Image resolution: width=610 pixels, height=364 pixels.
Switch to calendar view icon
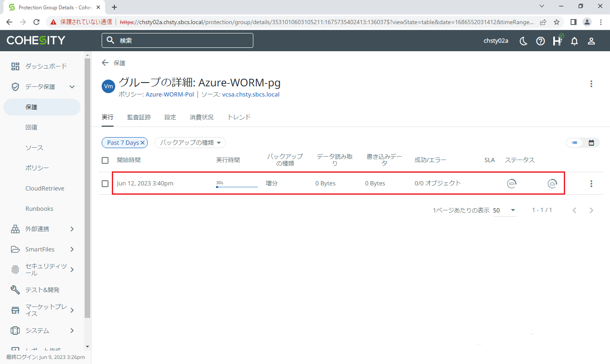pyautogui.click(x=591, y=143)
